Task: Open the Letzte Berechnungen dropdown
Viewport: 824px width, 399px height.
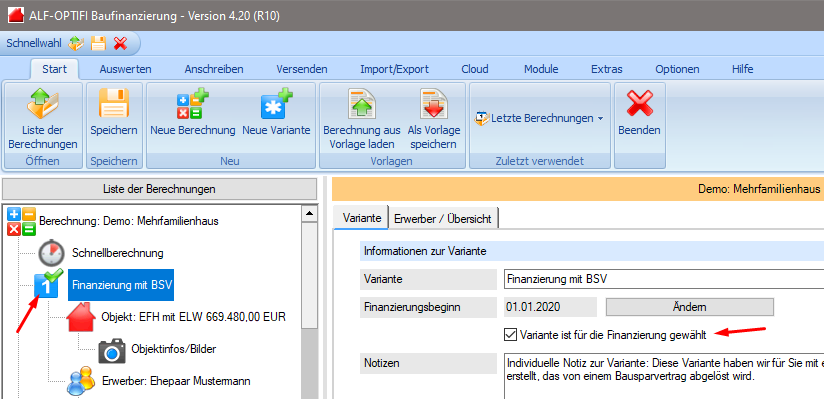Action: pyautogui.click(x=538, y=118)
